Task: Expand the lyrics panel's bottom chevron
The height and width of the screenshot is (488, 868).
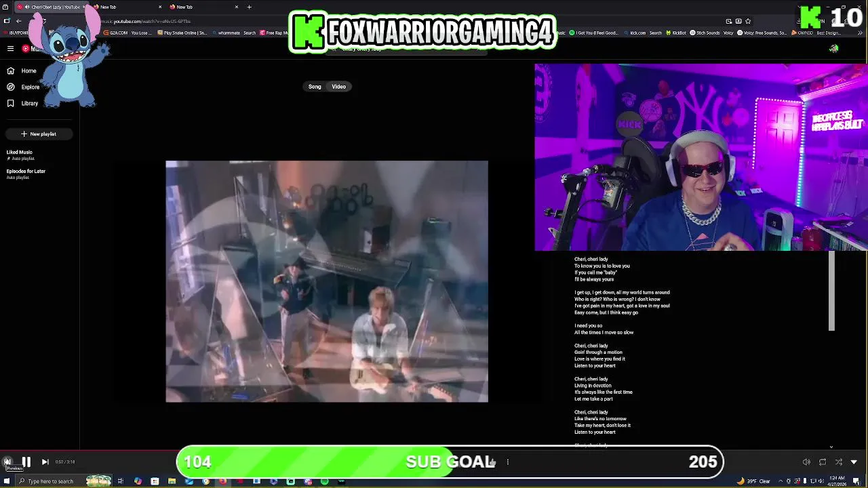Action: click(831, 447)
